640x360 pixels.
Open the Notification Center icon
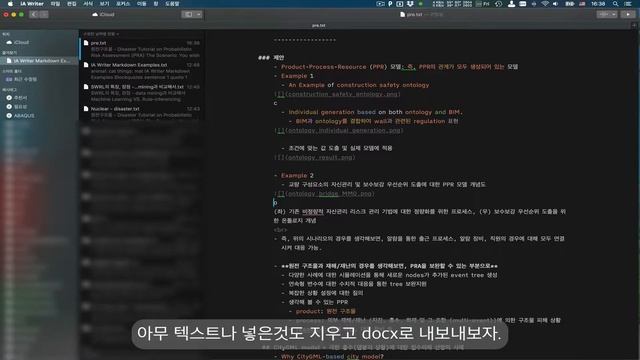click(x=628, y=4)
